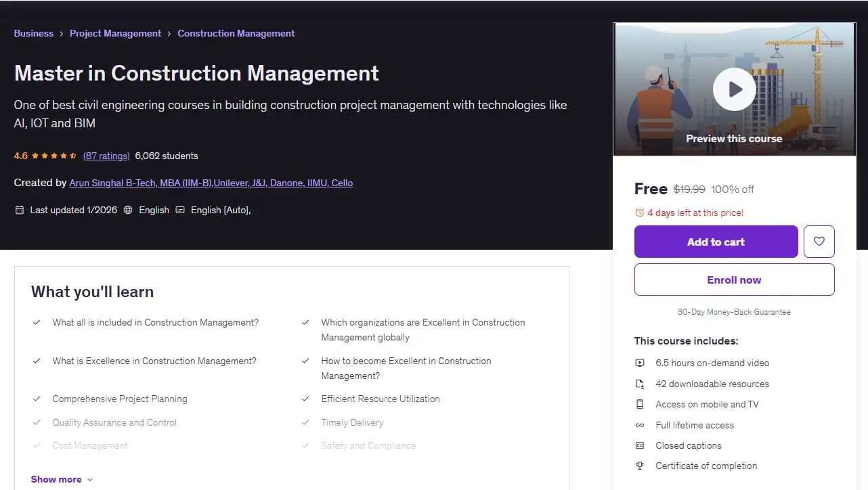Click breadcrumb chevron after Business

coord(62,33)
